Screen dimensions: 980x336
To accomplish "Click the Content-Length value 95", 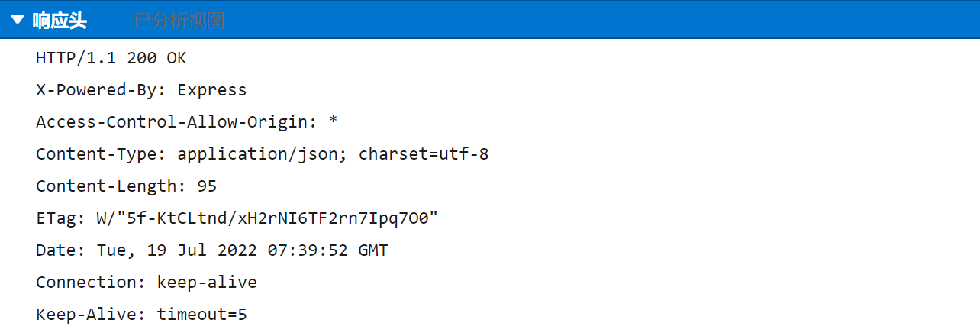I will tap(207, 186).
